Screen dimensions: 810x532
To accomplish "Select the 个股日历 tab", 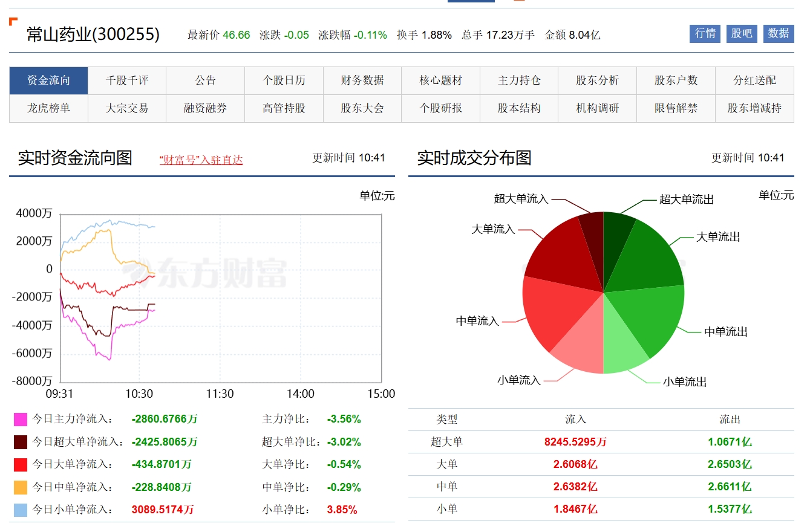I will [284, 80].
